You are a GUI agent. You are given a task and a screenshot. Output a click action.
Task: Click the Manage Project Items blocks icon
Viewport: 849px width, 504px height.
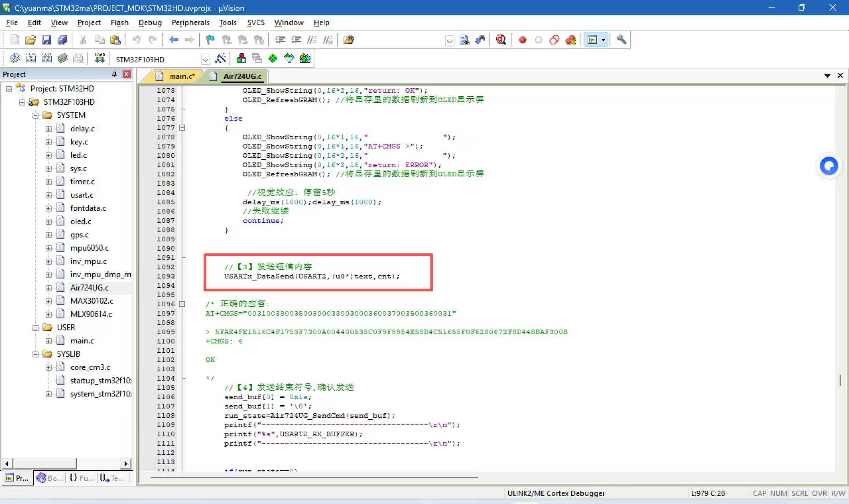coord(241,59)
